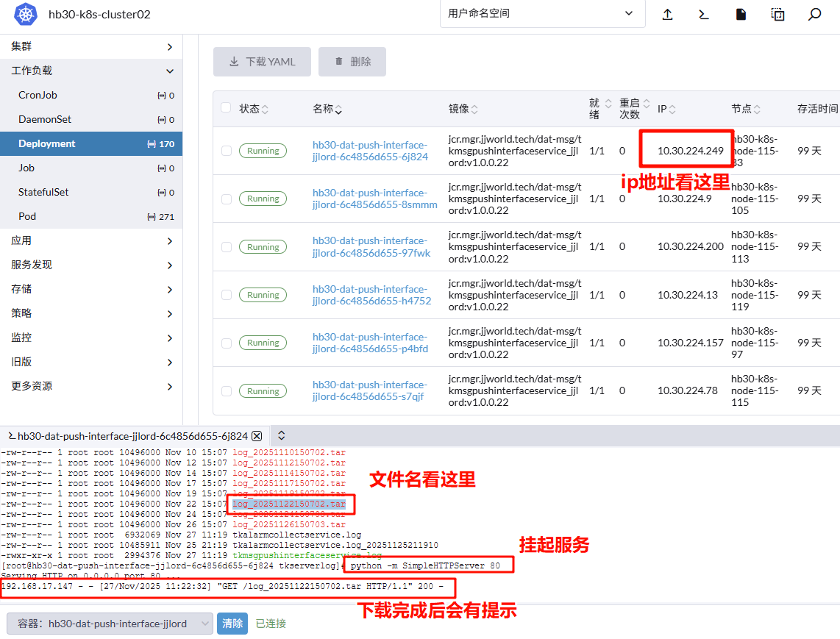This screenshot has height=639, width=840.
Task: Open the 容器 container selector dropdown
Action: point(110,624)
